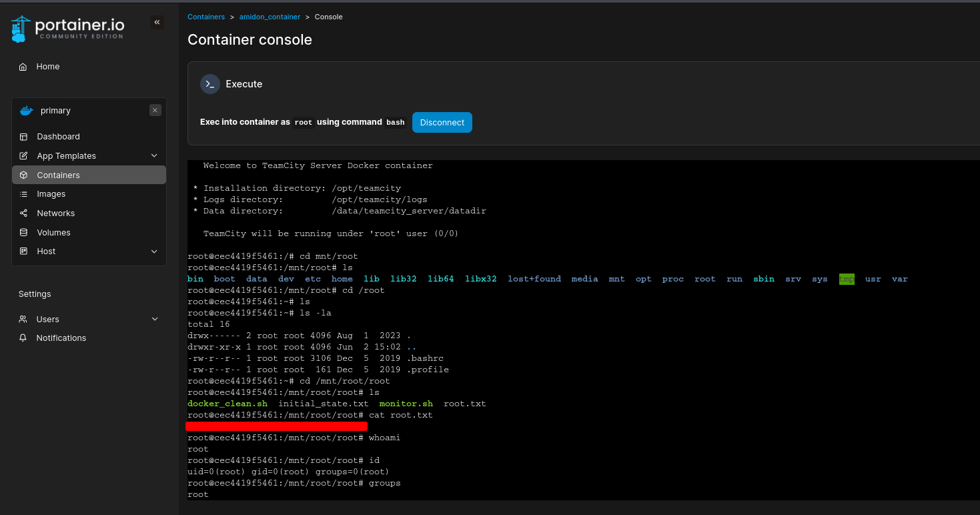This screenshot has width=980, height=515.
Task: Click the App Templates edit icon
Action: 23,156
